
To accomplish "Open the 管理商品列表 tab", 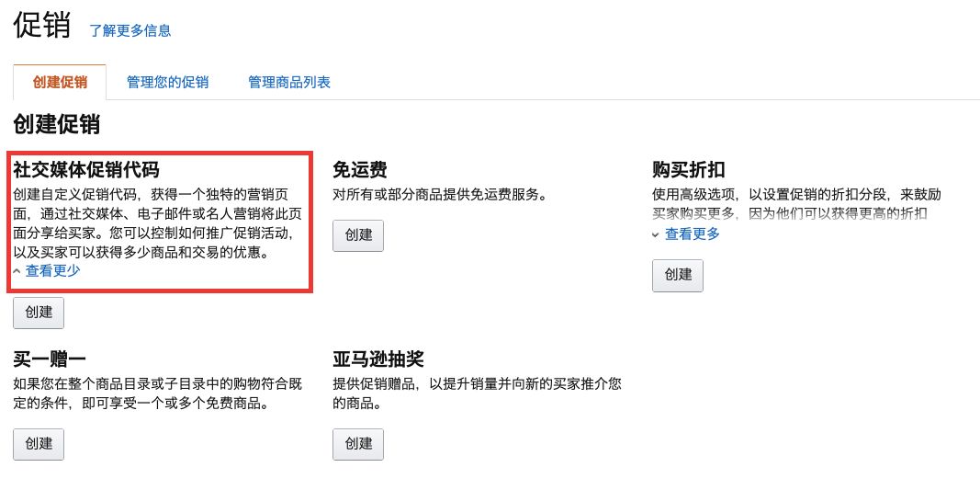I will (289, 83).
